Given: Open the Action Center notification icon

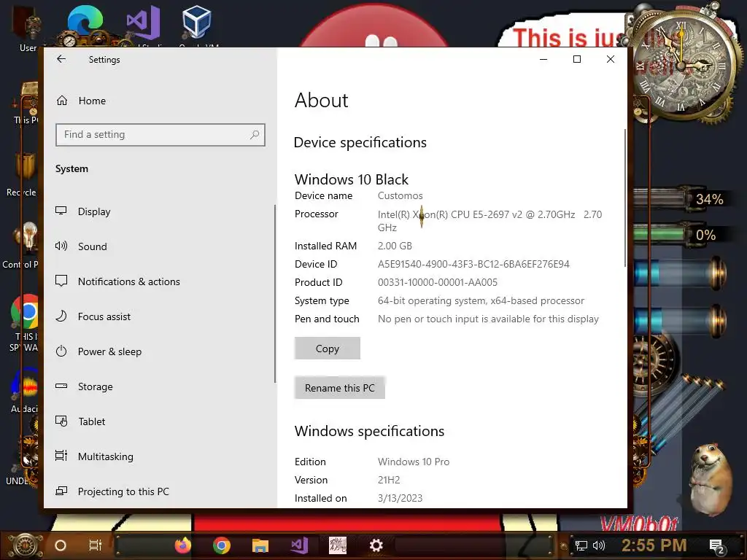Looking at the screenshot, I should (716, 546).
